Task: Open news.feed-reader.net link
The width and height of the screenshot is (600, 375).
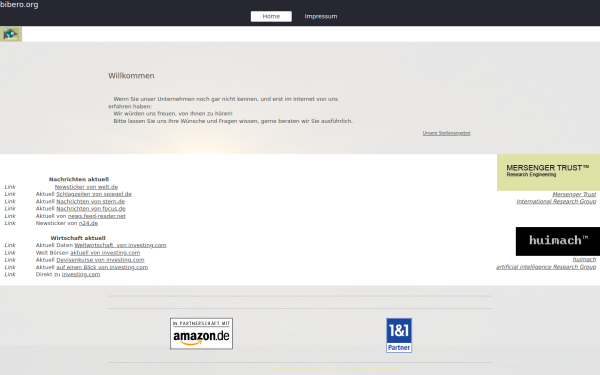Action: (x=96, y=216)
